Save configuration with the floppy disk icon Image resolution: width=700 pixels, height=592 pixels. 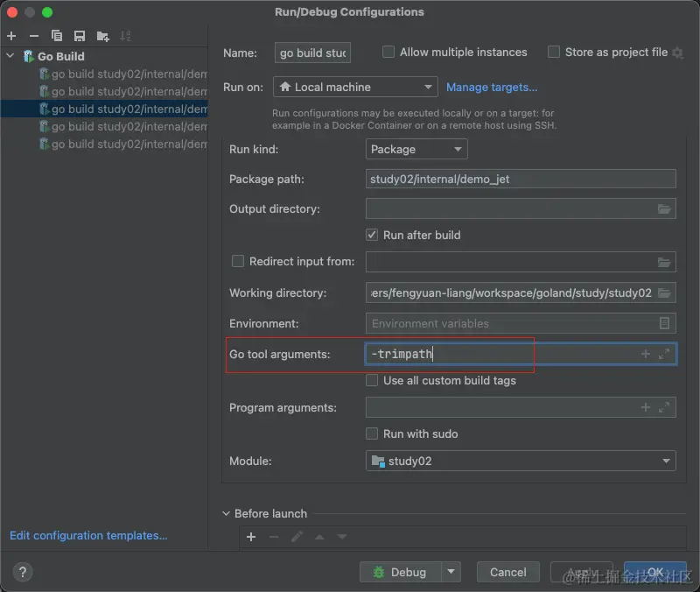tap(80, 36)
